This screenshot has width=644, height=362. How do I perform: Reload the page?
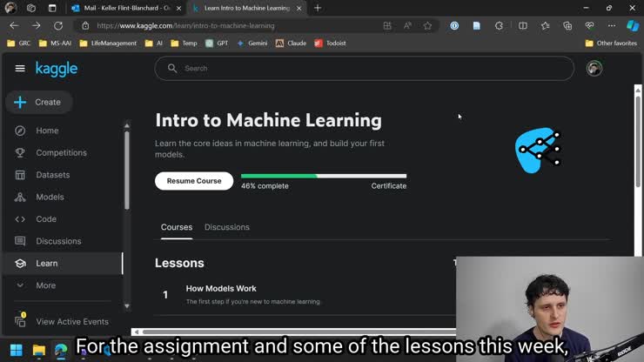pos(58,25)
